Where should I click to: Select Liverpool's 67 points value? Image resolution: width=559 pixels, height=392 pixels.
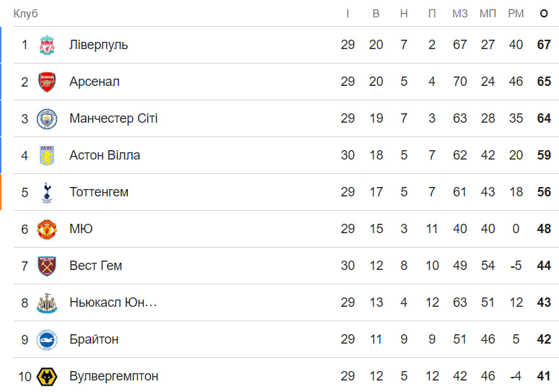click(544, 45)
